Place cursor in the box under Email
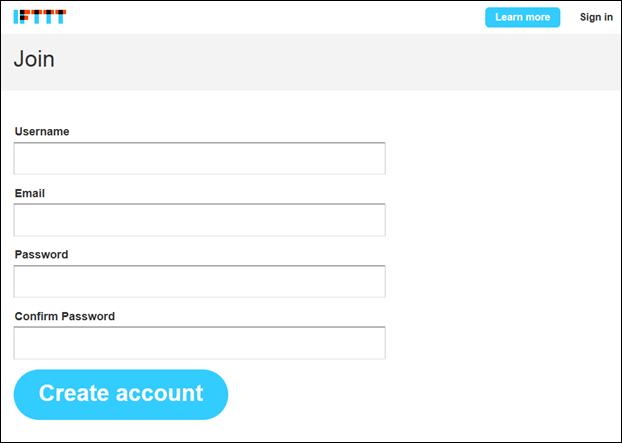The height and width of the screenshot is (443, 622). (200, 220)
